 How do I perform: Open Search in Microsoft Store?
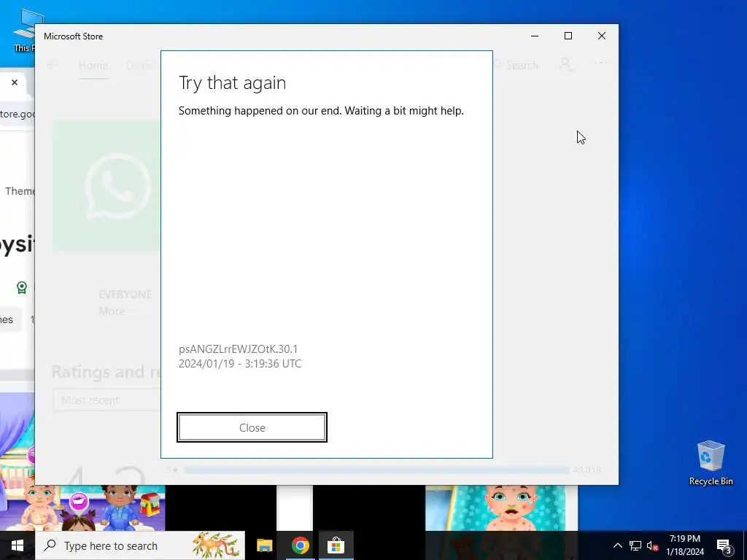click(515, 65)
